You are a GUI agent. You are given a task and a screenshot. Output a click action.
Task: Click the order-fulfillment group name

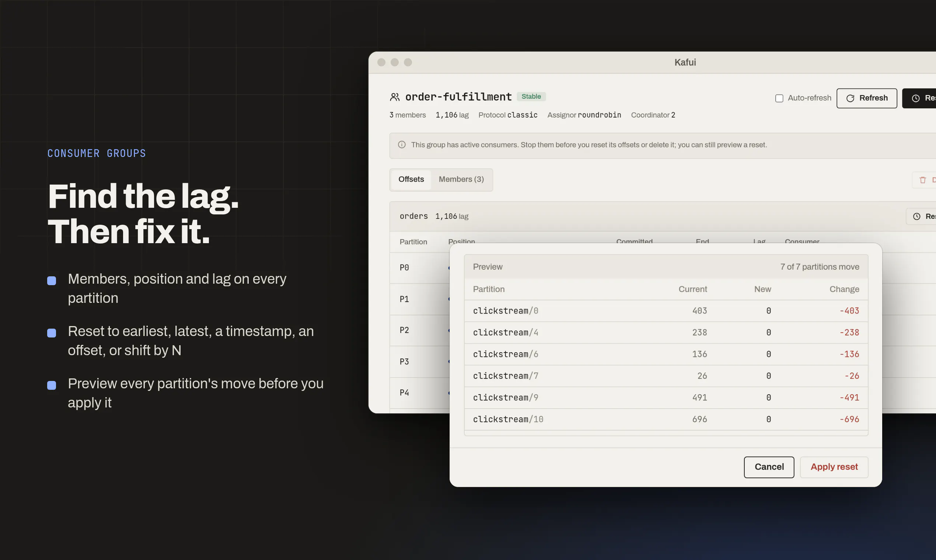pos(458,97)
